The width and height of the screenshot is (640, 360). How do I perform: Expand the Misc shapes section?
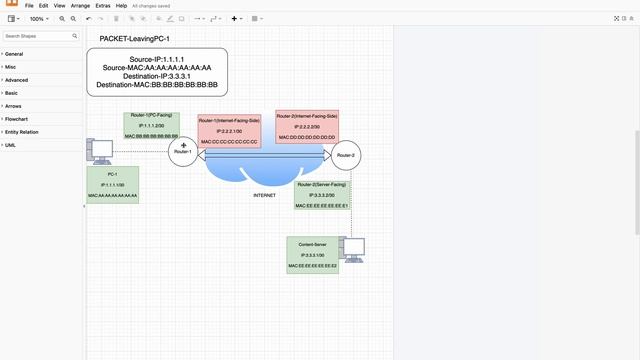(x=41, y=67)
